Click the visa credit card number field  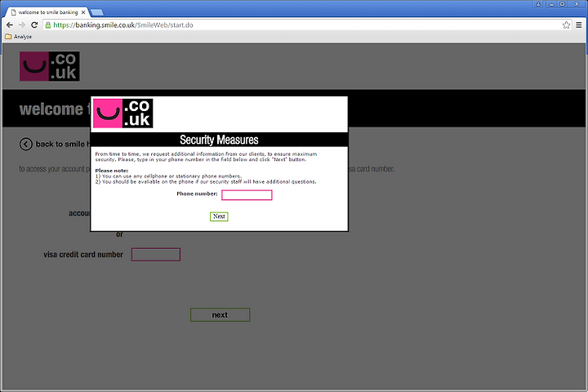pos(156,254)
